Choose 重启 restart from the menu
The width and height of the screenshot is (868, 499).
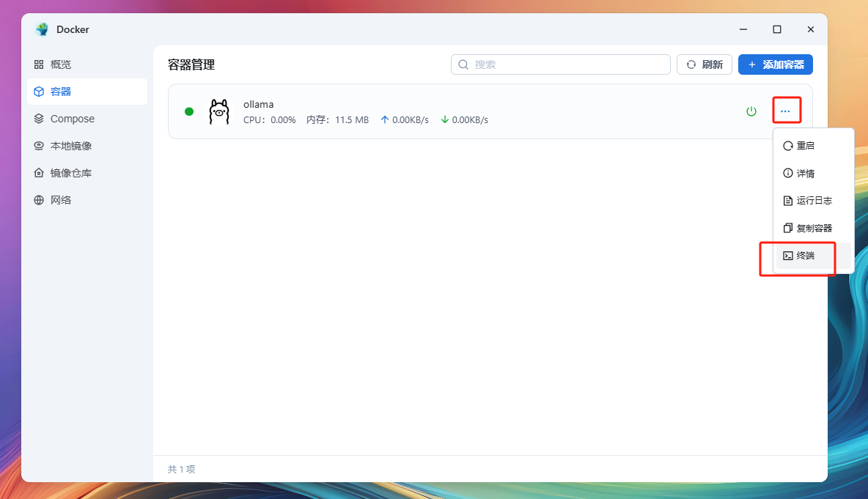pos(813,146)
